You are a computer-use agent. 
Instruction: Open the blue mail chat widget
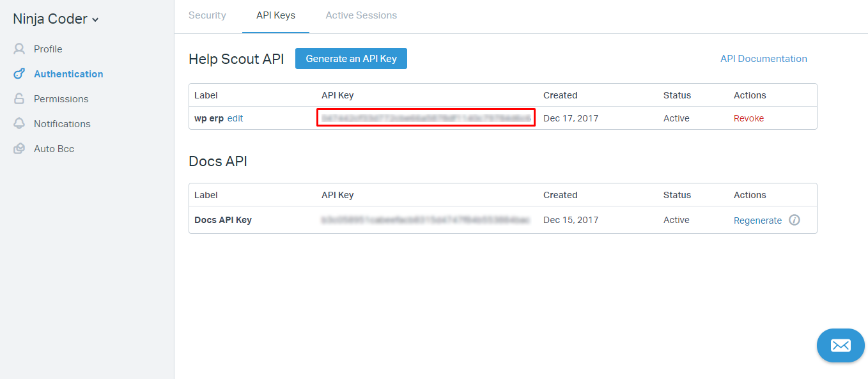point(841,346)
